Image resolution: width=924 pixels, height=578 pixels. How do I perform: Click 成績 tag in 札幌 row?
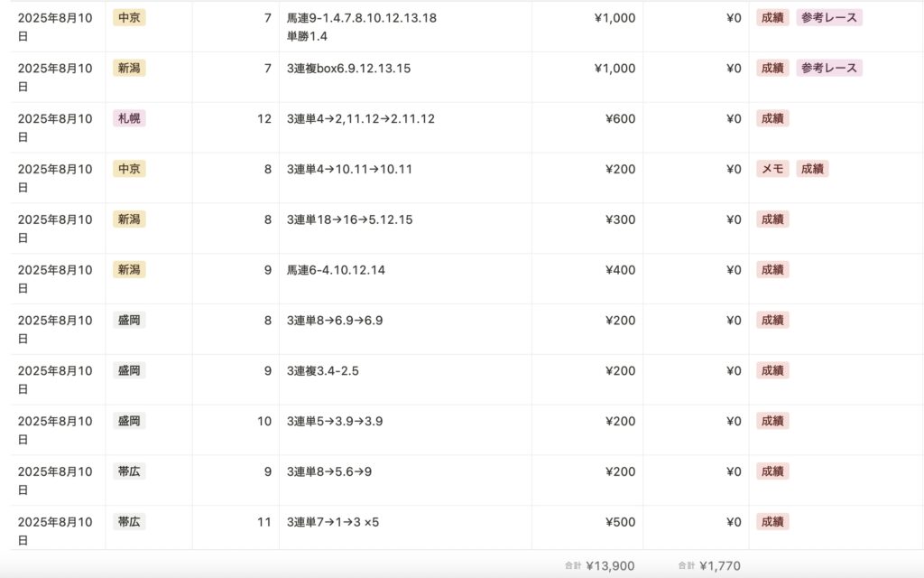(x=772, y=118)
